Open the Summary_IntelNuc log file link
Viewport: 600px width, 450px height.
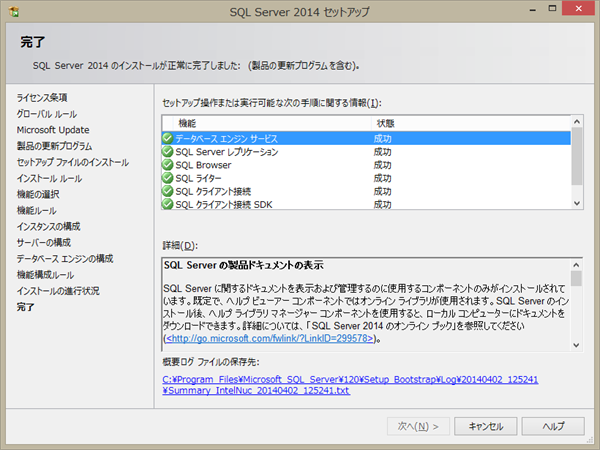pos(350,385)
